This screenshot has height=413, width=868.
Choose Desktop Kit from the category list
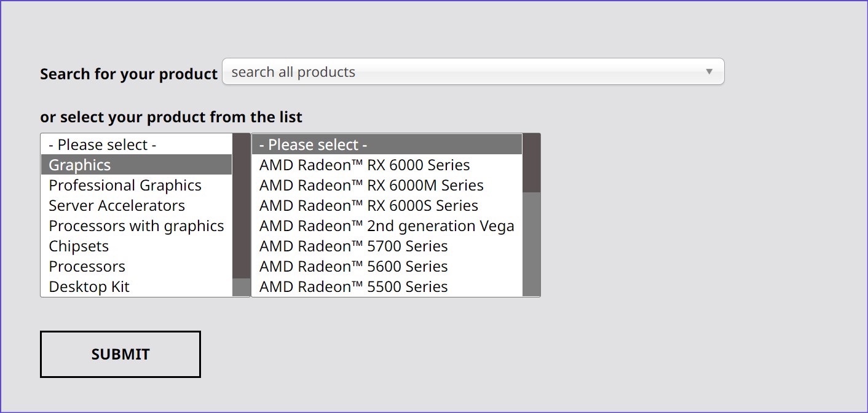point(89,286)
